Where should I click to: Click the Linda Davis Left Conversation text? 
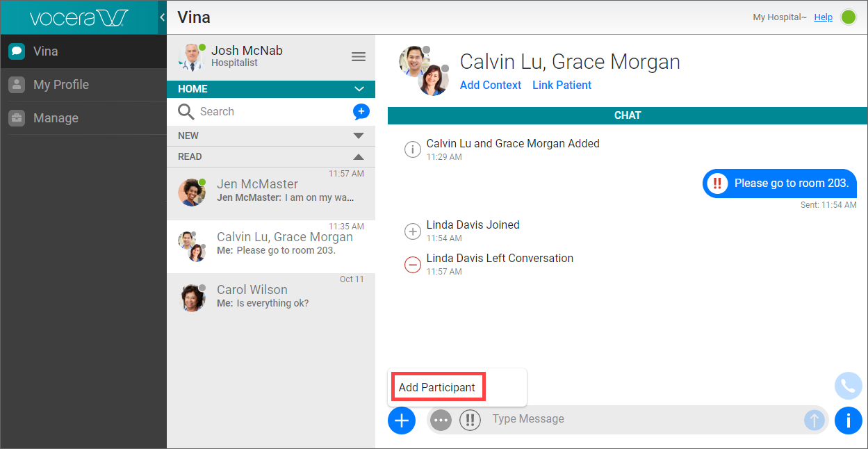[500, 258]
